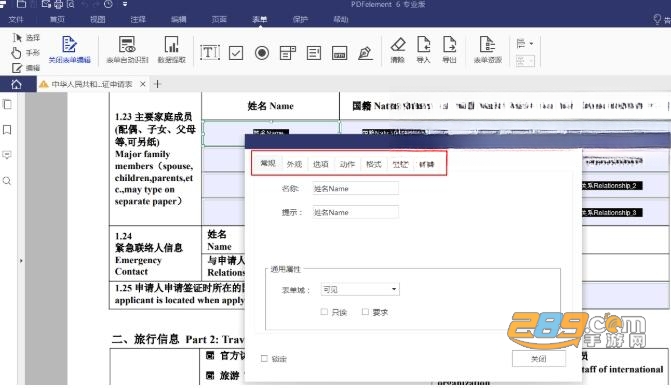Expand the quick access toolbar dropdown
671x388 pixels.
(x=125, y=5)
